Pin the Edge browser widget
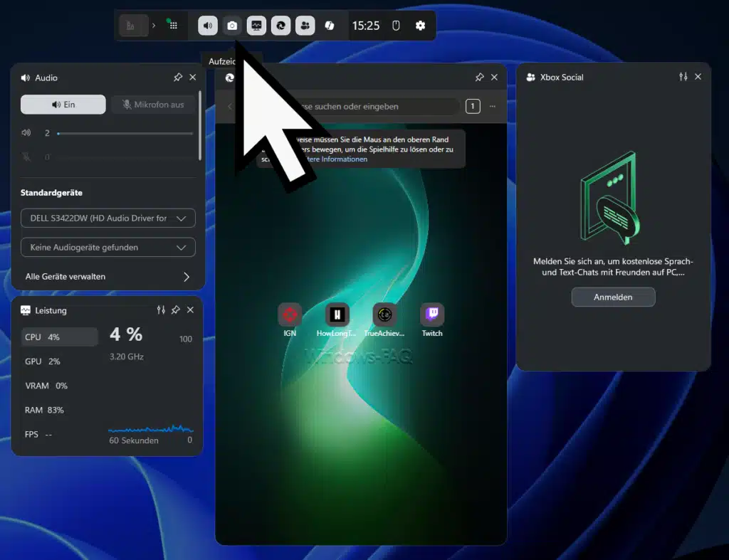This screenshot has width=729, height=560. (x=479, y=77)
